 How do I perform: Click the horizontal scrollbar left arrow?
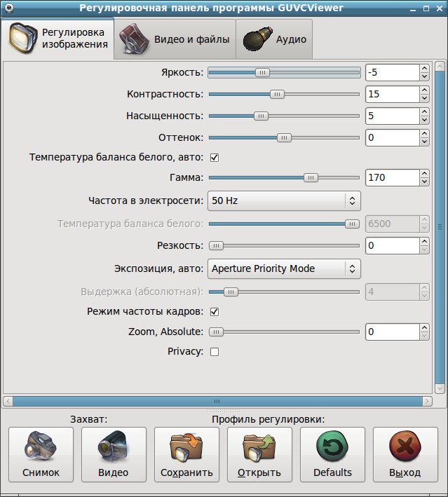pyautogui.click(x=8, y=402)
